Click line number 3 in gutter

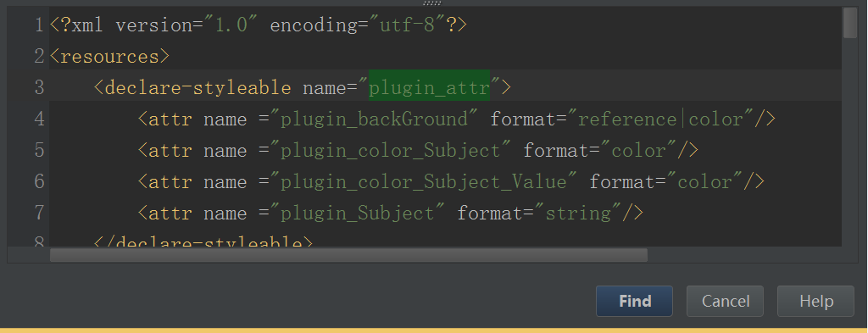pos(39,87)
